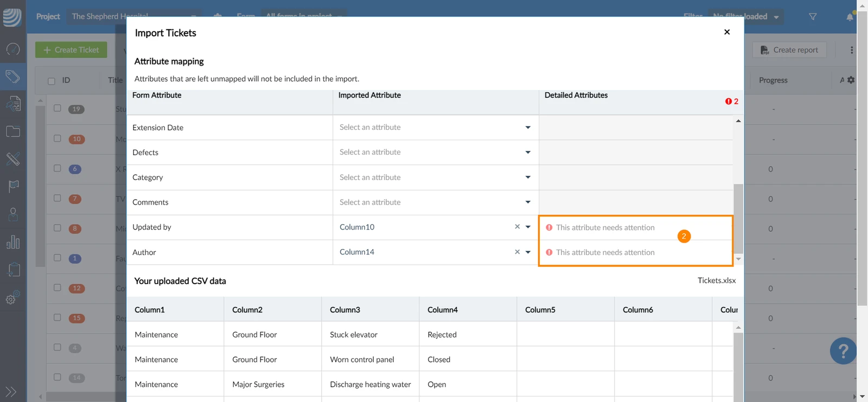Open the tickets tag icon in sidebar
Viewport: 868px width, 402px height.
coord(13,76)
